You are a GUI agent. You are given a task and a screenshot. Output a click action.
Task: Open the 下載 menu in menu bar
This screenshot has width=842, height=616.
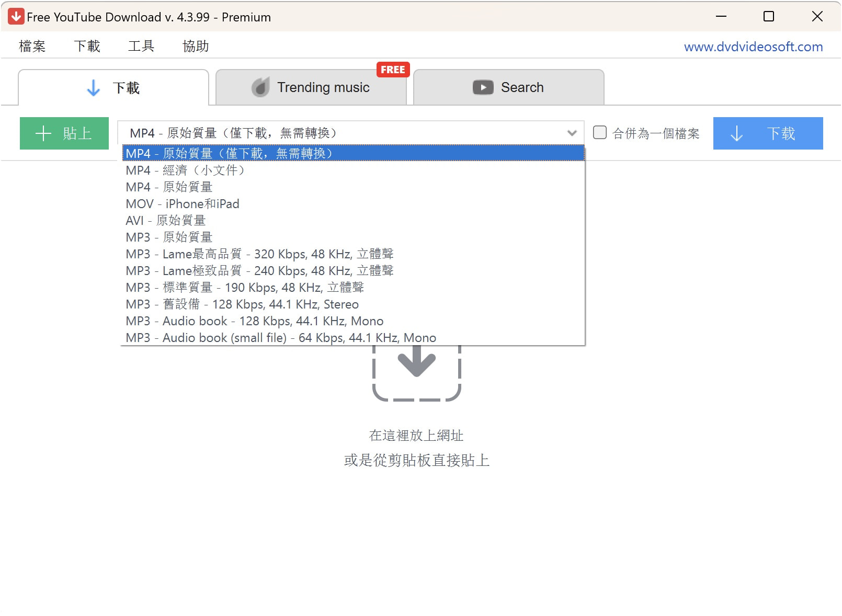point(87,46)
